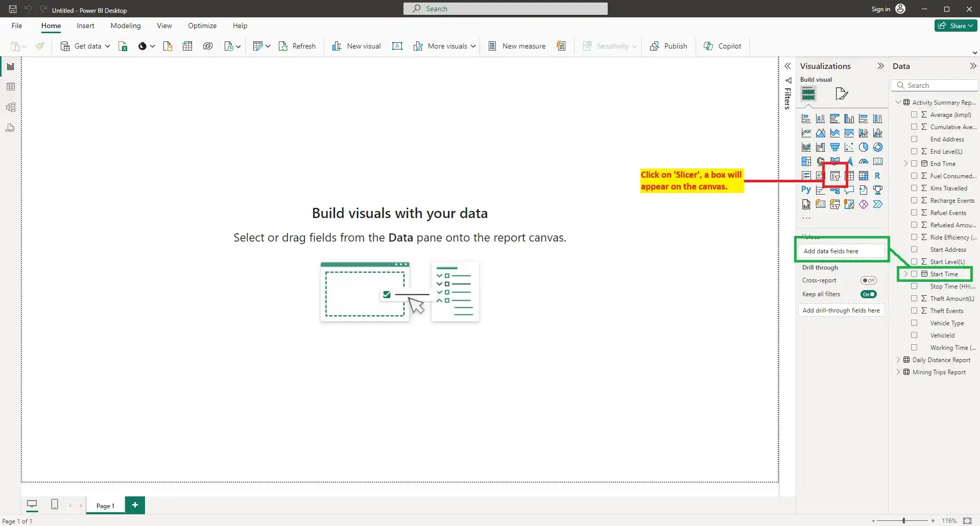This screenshot has width=980, height=526.
Task: Turn off the Keep all filters toggle
Action: pos(868,294)
